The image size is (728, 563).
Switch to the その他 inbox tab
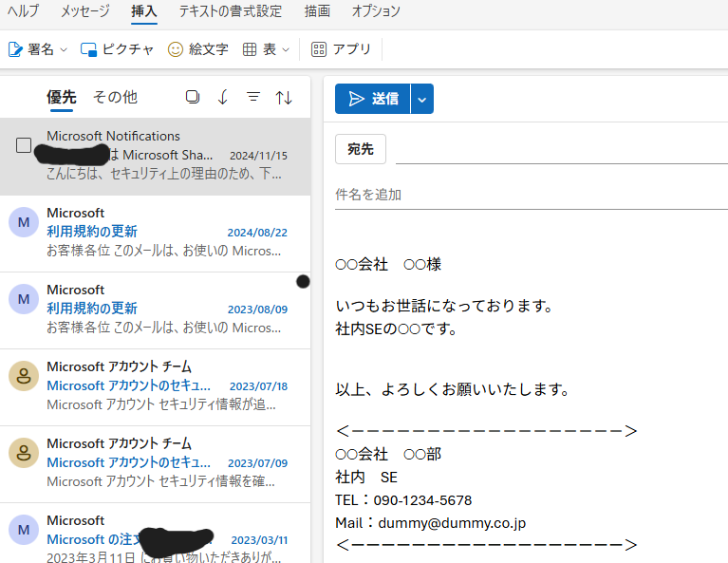point(115,97)
